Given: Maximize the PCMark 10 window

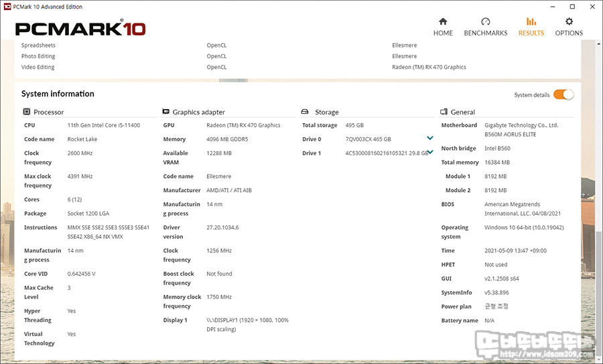Looking at the screenshot, I should point(572,7).
